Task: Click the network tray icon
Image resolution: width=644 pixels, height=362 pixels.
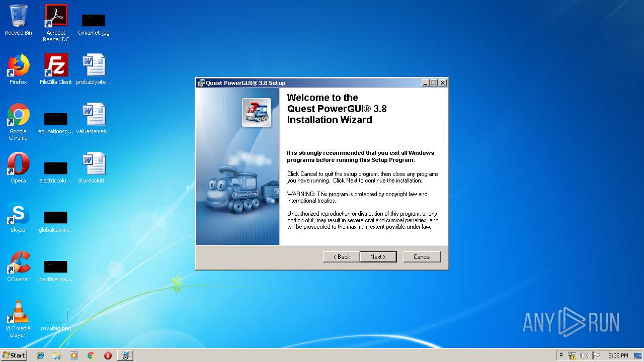Action: (572, 355)
